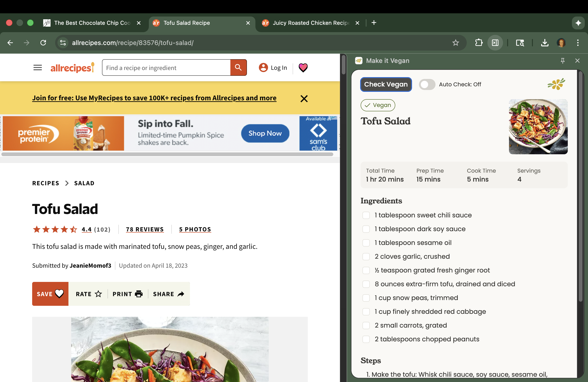Open the Chrome extensions puzzle icon
Screen dimensions: 588x382
(478, 43)
